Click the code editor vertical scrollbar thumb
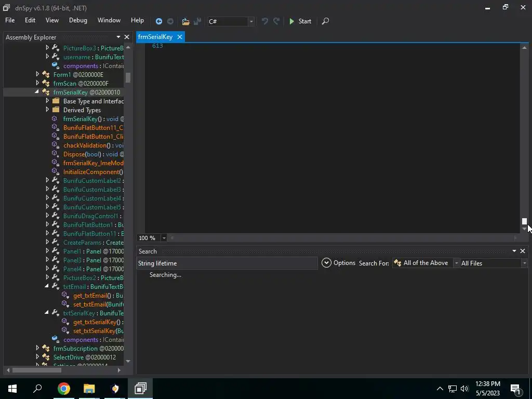 tap(524, 221)
